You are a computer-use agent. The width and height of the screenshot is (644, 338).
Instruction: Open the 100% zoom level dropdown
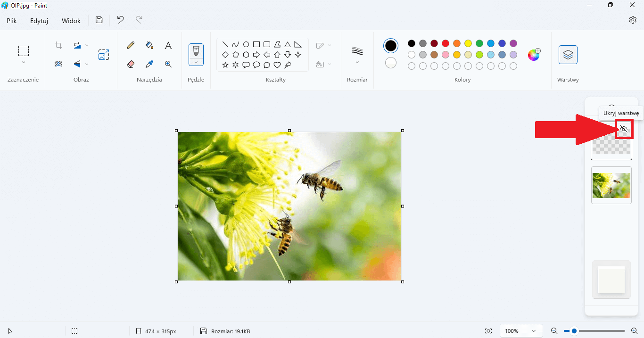coord(520,331)
